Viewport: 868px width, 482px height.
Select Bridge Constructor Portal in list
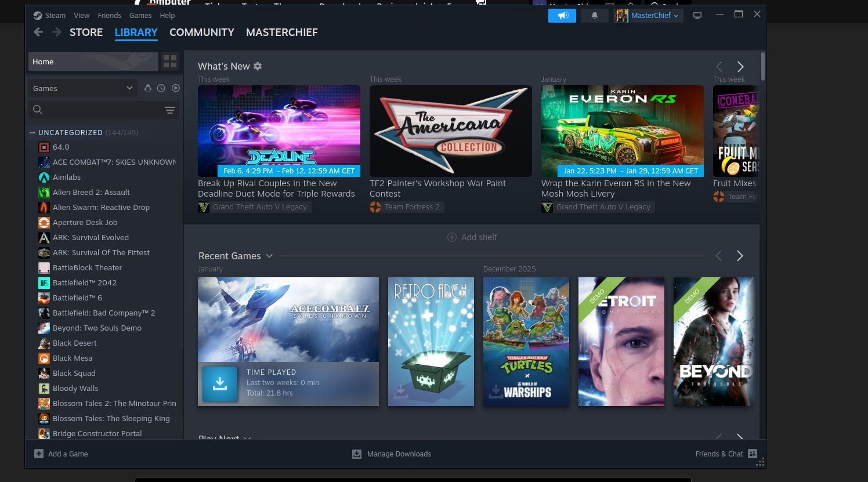(x=97, y=434)
